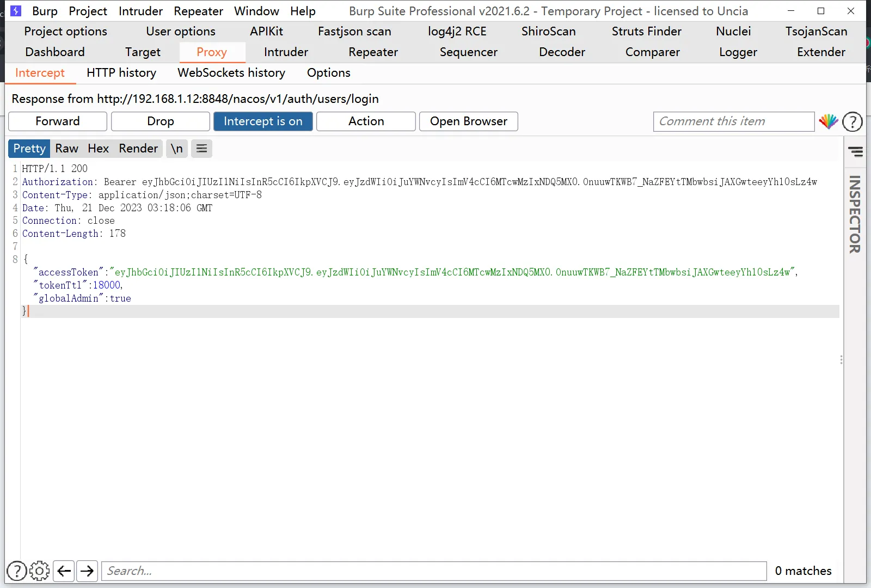Open the Action dropdown menu
Screen dimensions: 871x588
[366, 121]
